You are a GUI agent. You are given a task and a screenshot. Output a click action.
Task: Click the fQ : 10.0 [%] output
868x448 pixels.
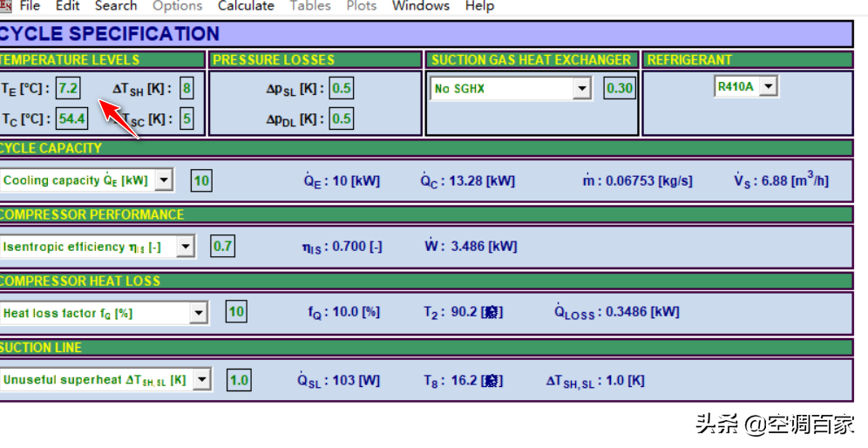(x=343, y=312)
